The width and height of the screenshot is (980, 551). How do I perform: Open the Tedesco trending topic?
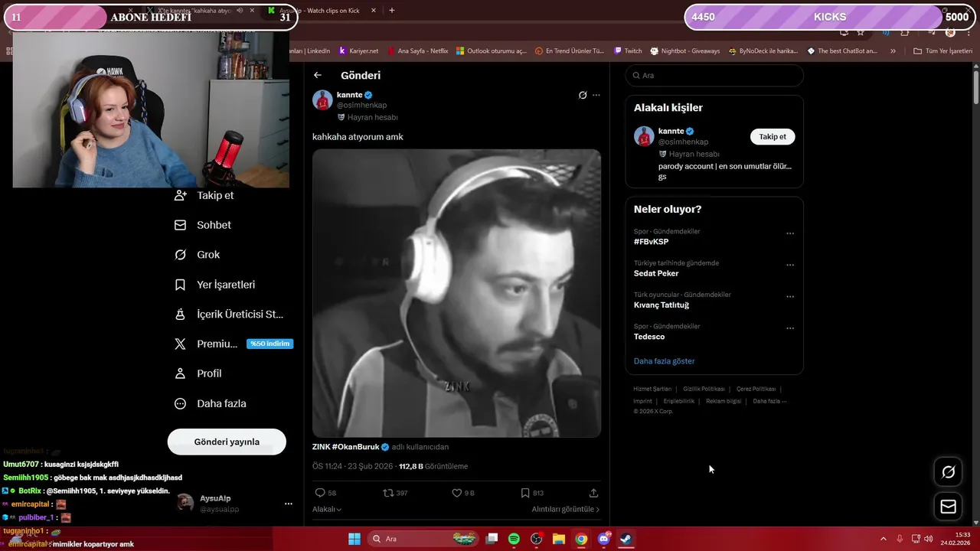649,337
